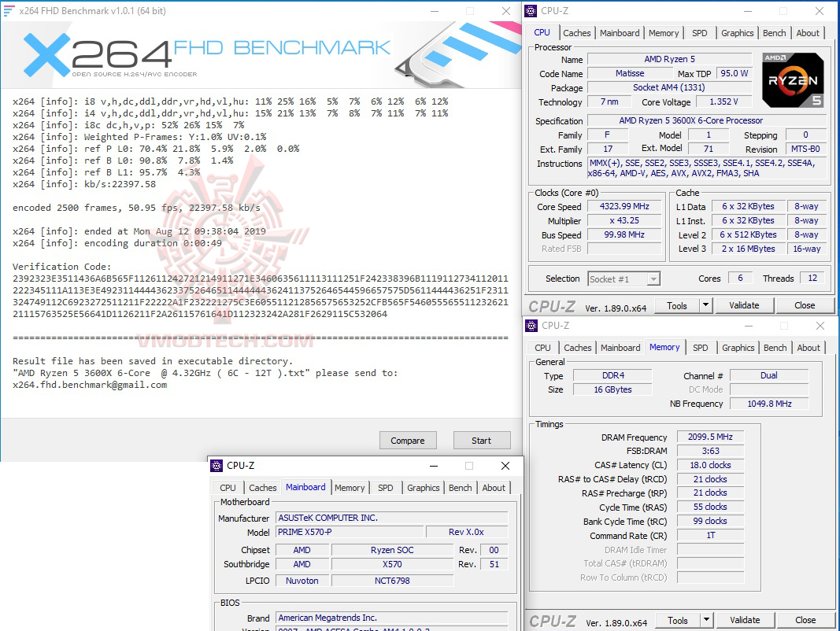Click Validate in the Memory CPU-Z window

pyautogui.click(x=745, y=619)
